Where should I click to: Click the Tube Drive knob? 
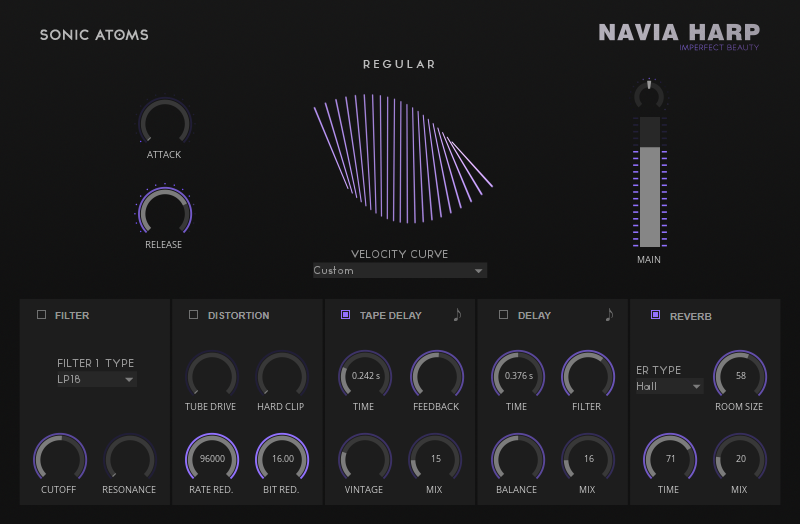coord(212,376)
